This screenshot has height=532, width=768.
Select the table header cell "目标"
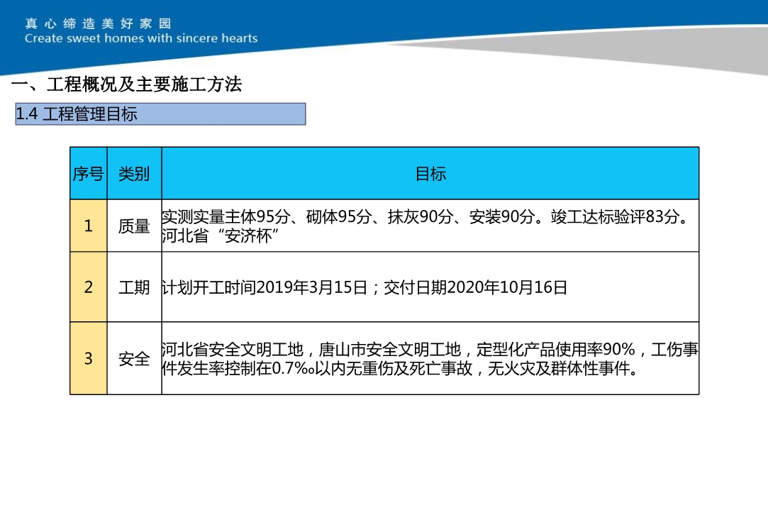pyautogui.click(x=433, y=172)
